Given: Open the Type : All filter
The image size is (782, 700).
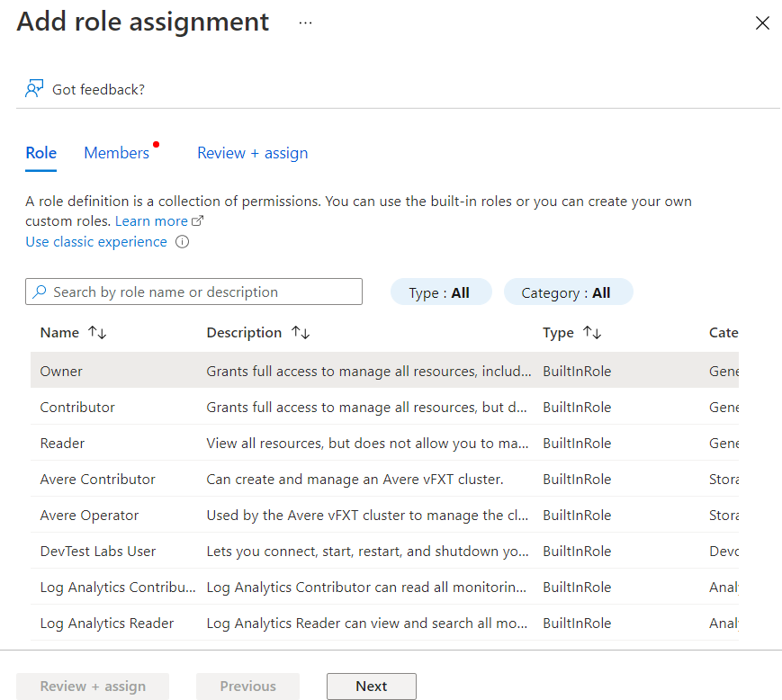Looking at the screenshot, I should 441,292.
